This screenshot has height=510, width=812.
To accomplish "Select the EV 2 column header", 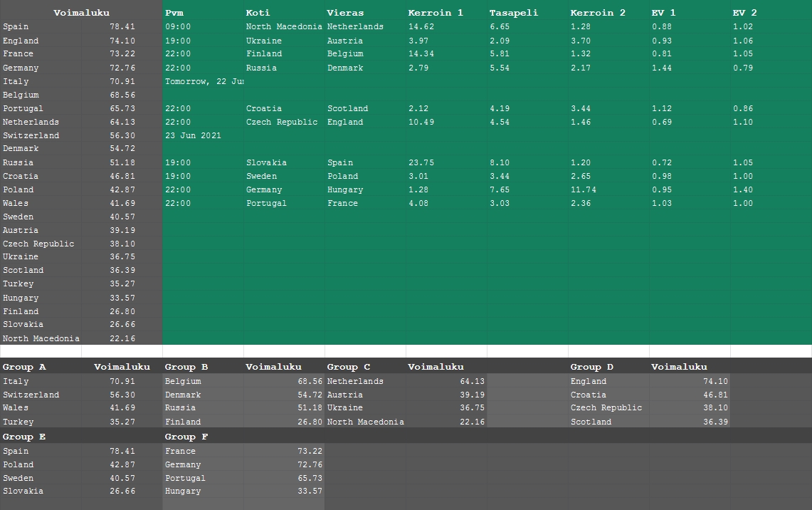I will tap(745, 13).
